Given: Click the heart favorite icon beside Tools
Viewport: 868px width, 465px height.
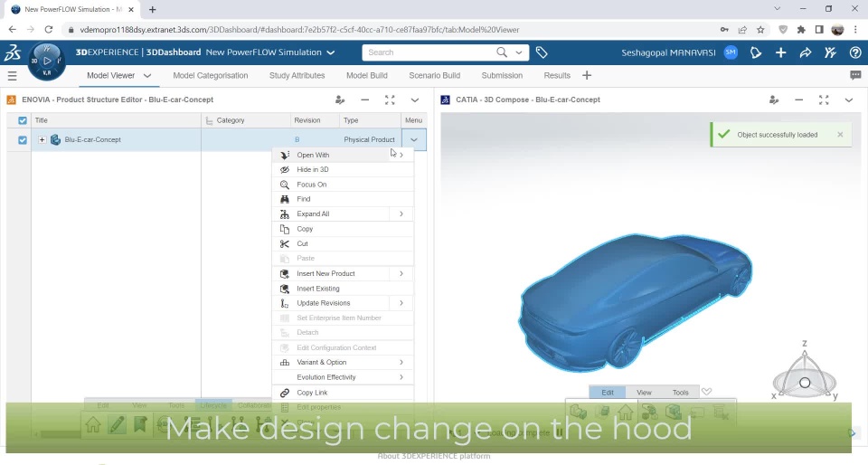Looking at the screenshot, I should coord(706,392).
